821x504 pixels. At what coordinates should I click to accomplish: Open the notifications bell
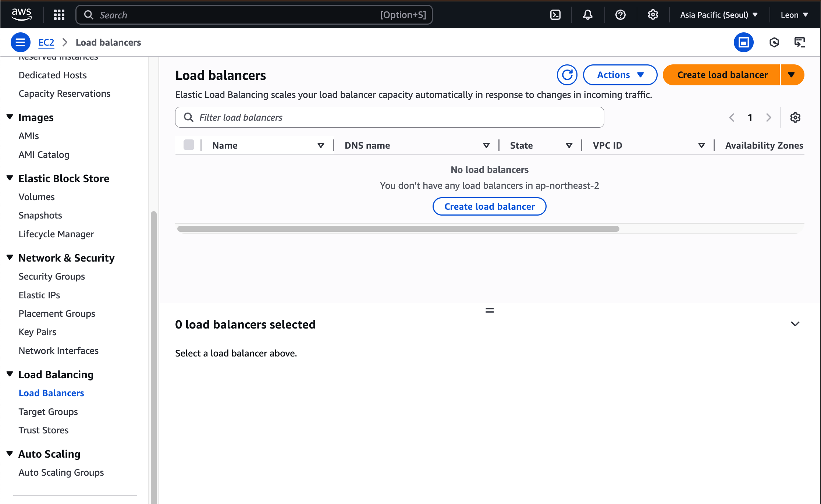click(x=587, y=15)
